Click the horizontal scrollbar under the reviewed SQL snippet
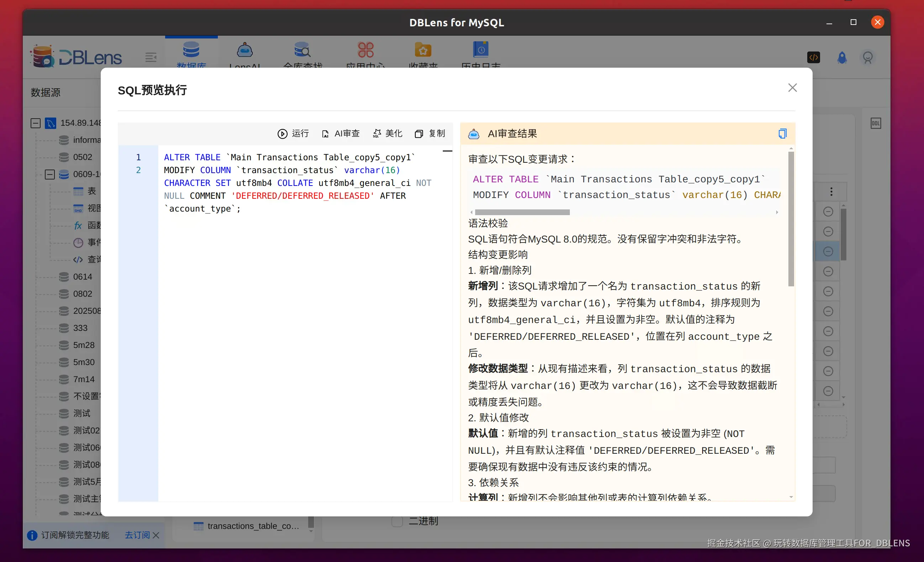924x562 pixels. (522, 212)
